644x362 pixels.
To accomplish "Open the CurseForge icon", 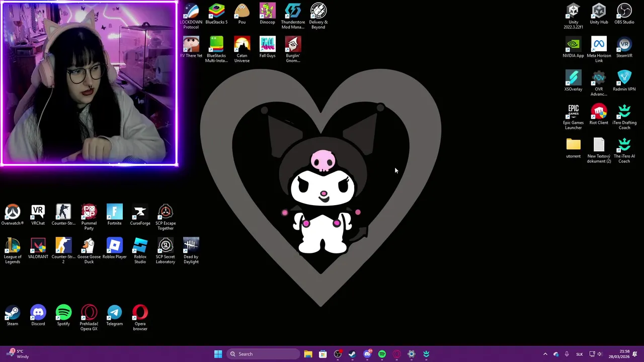I will [140, 215].
